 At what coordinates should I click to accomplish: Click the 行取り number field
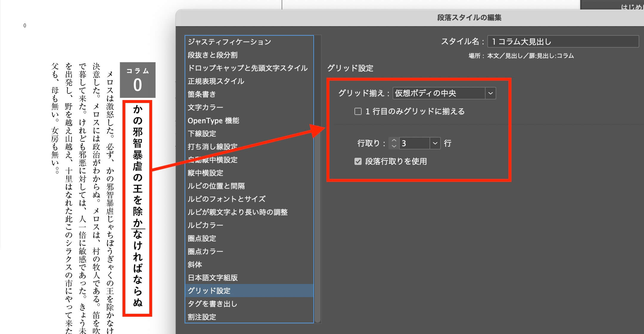pos(414,143)
